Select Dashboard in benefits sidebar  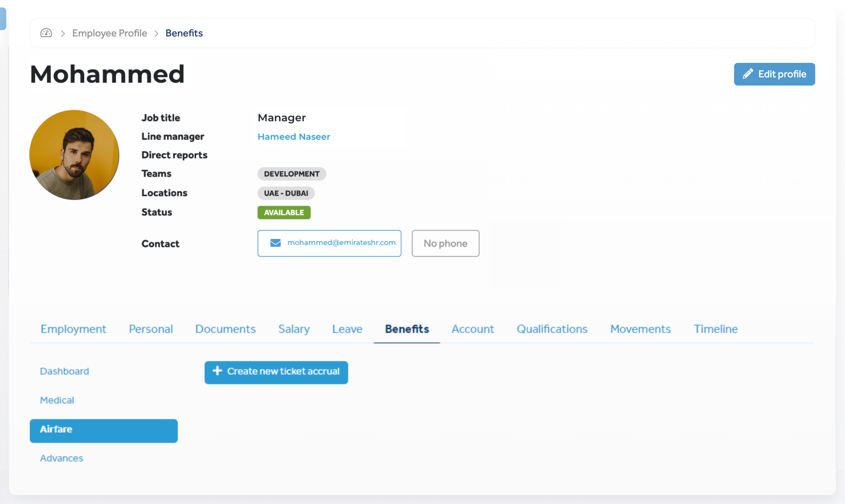click(x=64, y=371)
